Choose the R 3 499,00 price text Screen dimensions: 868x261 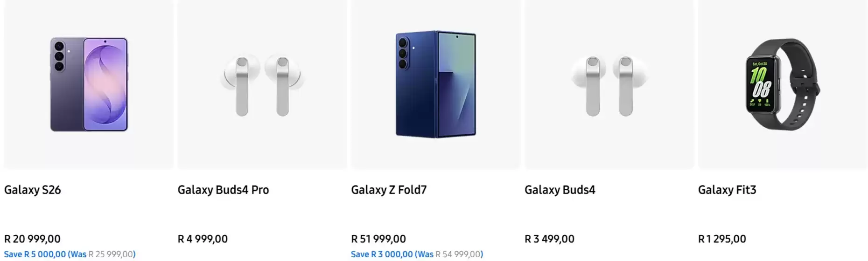click(x=549, y=239)
